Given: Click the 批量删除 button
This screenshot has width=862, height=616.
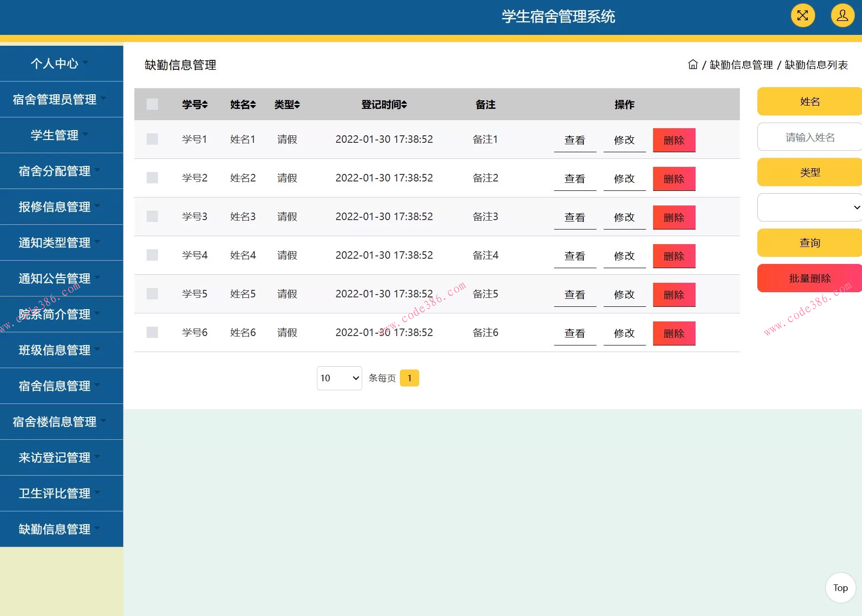Looking at the screenshot, I should click(809, 278).
